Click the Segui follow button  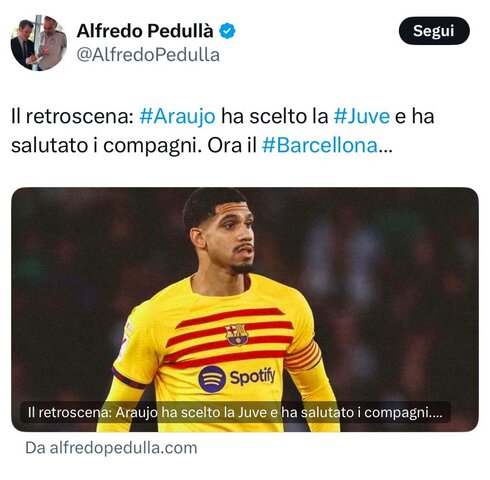point(434,31)
